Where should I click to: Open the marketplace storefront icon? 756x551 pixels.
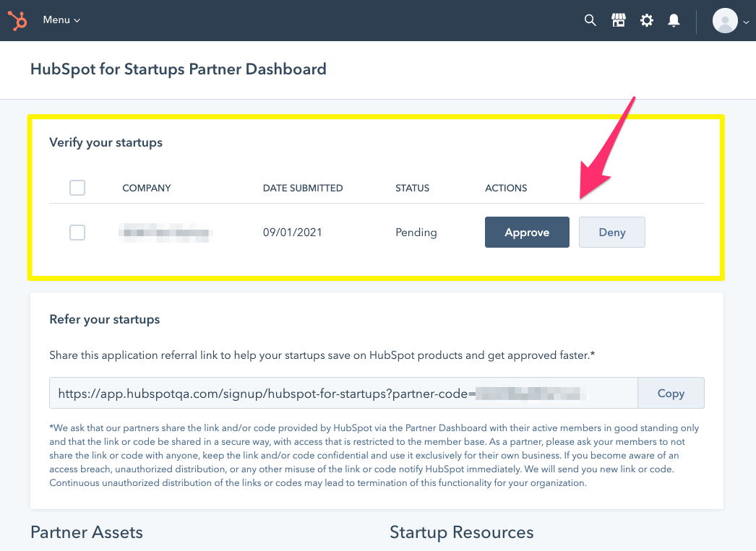coord(619,20)
